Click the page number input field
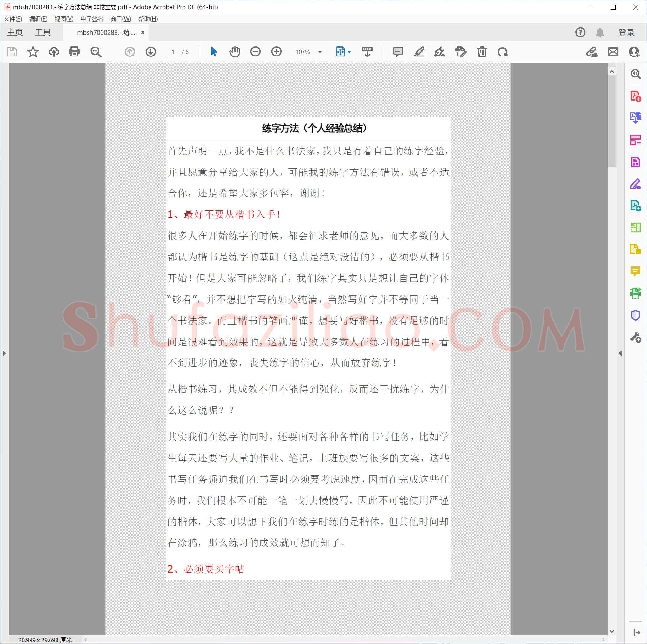Viewport: 647px width, 644px height. [x=173, y=52]
